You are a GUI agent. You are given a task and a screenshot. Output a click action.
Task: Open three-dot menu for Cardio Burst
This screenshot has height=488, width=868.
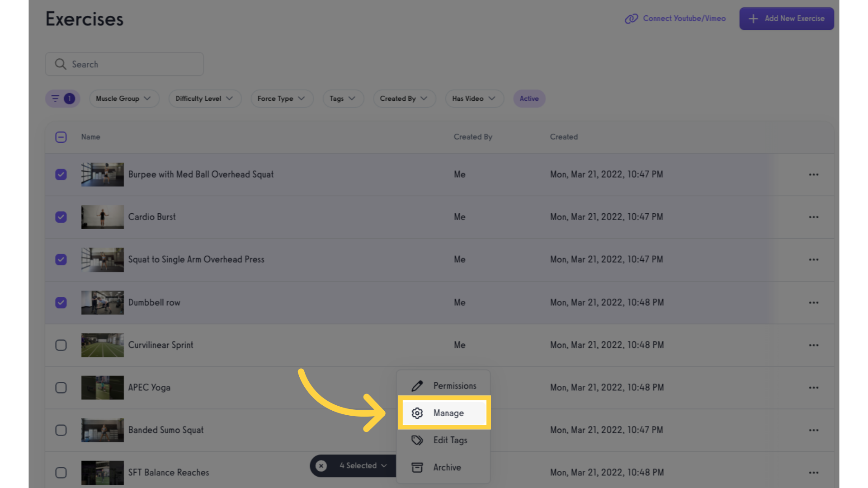(814, 217)
